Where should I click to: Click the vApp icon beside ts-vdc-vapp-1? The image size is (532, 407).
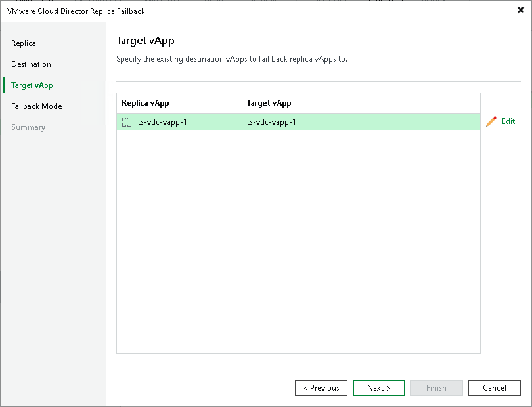127,122
